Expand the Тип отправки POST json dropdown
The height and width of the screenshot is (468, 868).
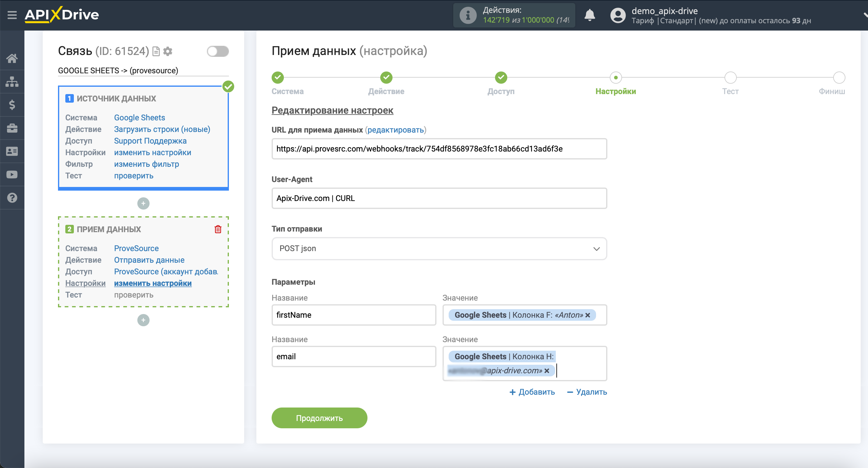coord(439,249)
